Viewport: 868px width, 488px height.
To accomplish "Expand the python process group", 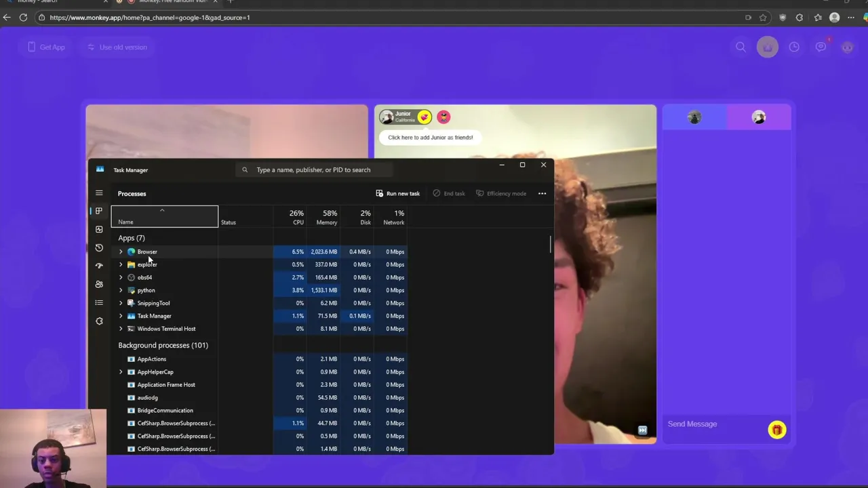I will [121, 290].
